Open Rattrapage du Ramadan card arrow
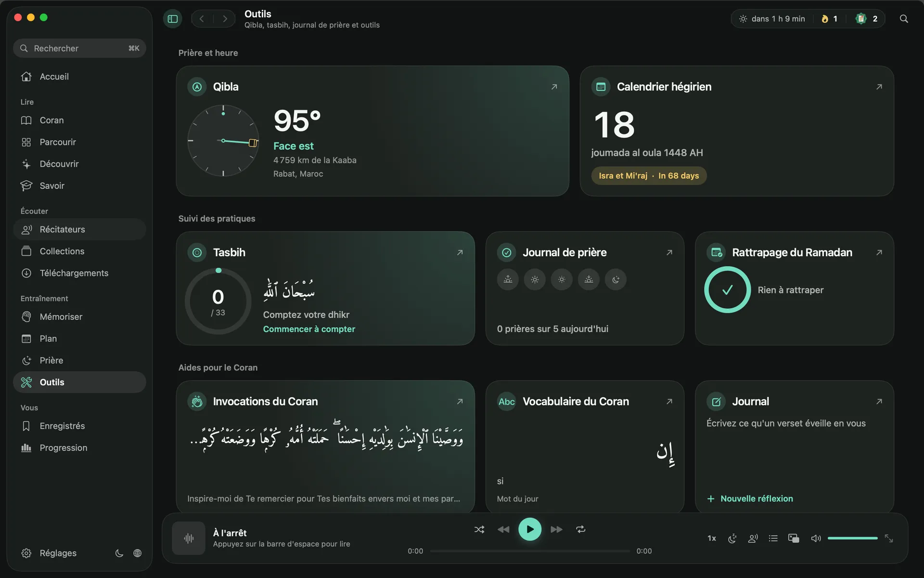 [x=879, y=252]
